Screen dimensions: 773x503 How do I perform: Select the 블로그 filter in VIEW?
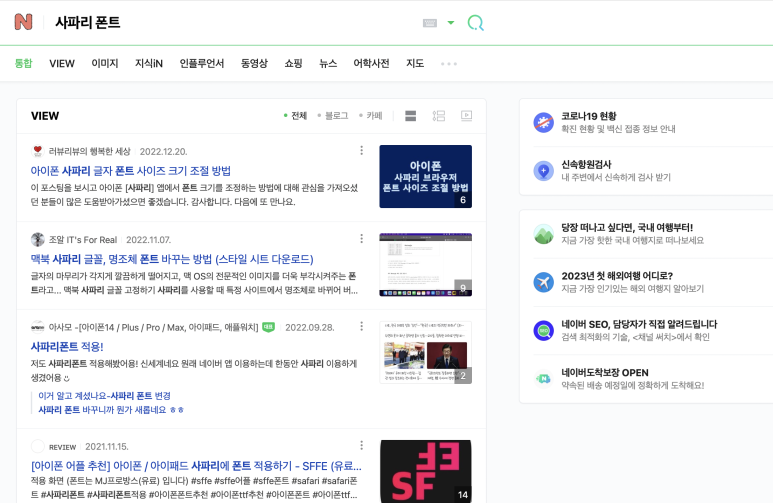(333, 115)
